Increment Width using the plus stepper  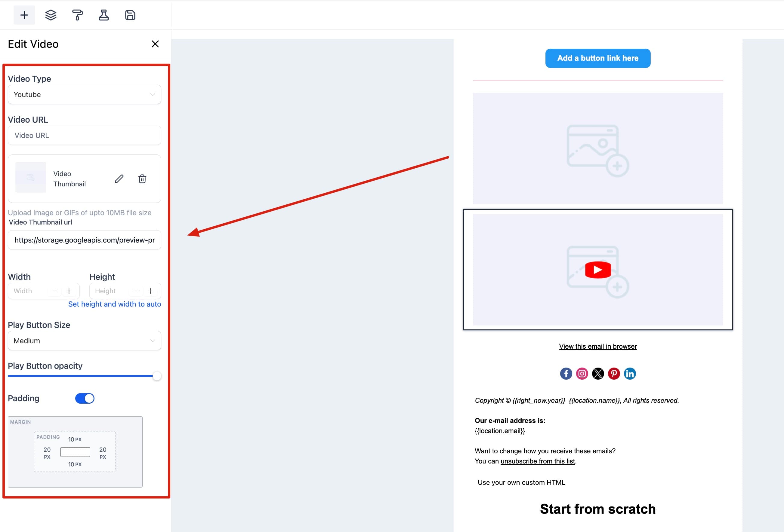coord(69,291)
